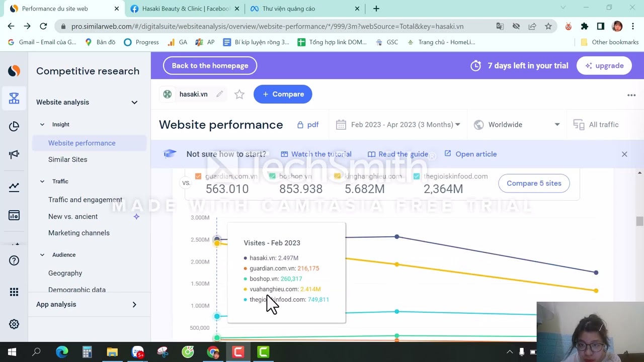Reload the page
644x362 pixels.
coord(43,26)
